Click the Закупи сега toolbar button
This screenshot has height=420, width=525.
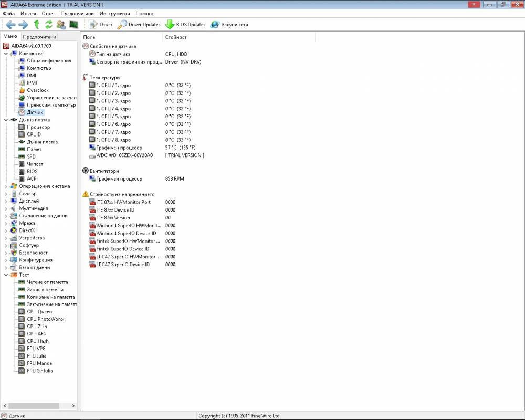(229, 25)
